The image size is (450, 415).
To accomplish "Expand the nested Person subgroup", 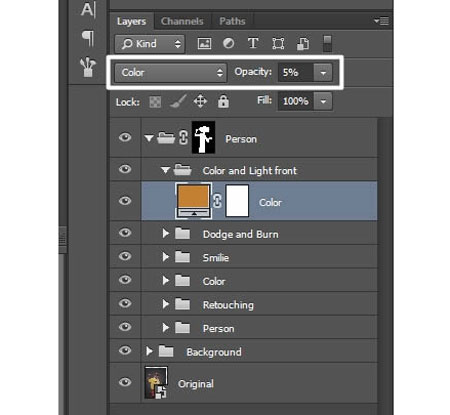I will [165, 328].
